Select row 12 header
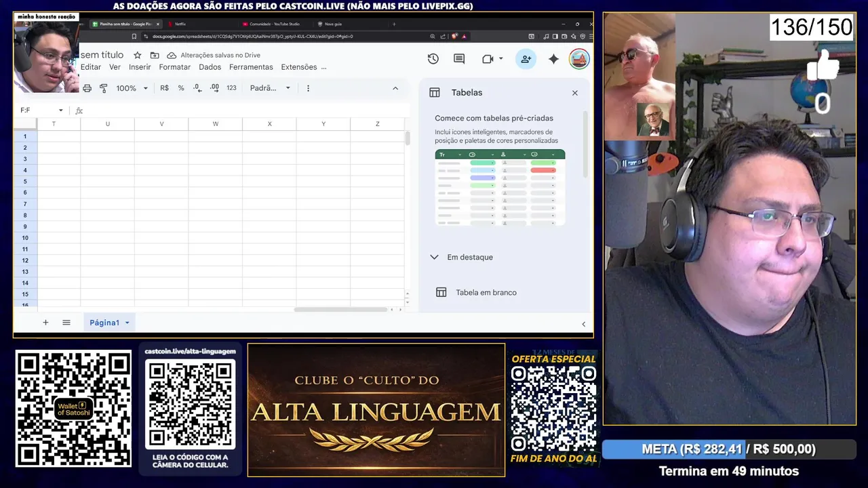This screenshot has width=868, height=488. tap(25, 260)
